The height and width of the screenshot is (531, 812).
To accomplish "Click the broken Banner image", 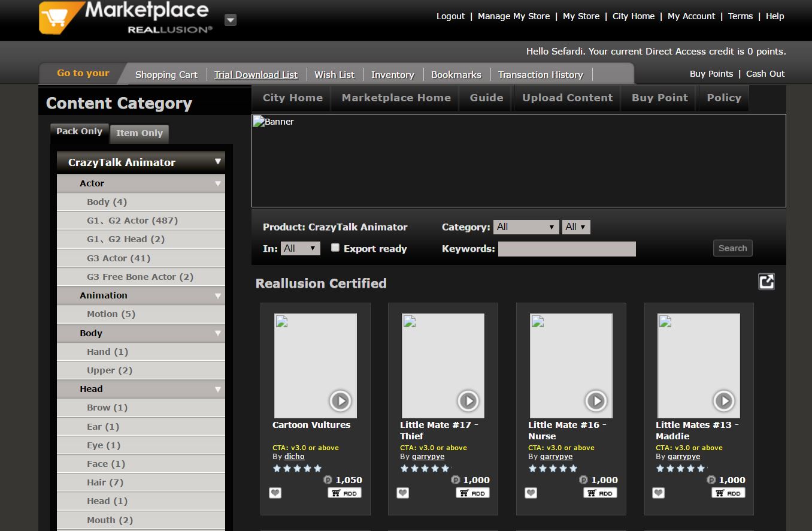I will 519,161.
